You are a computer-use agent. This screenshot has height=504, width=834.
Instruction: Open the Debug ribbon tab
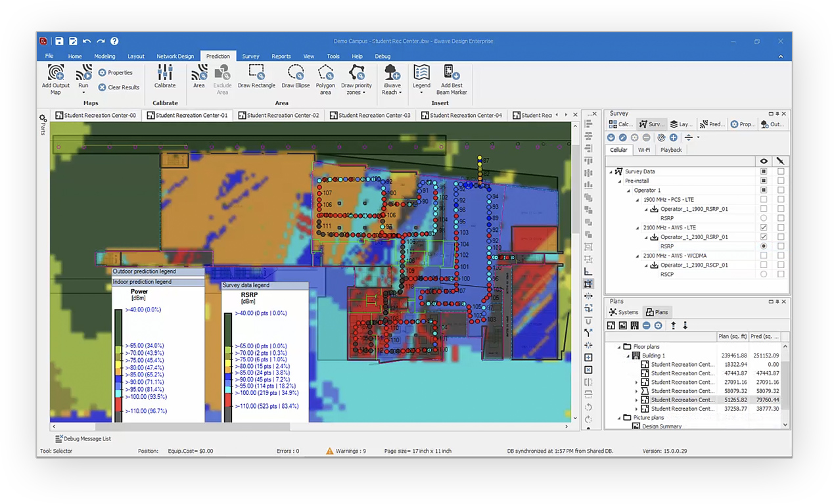[x=382, y=57]
